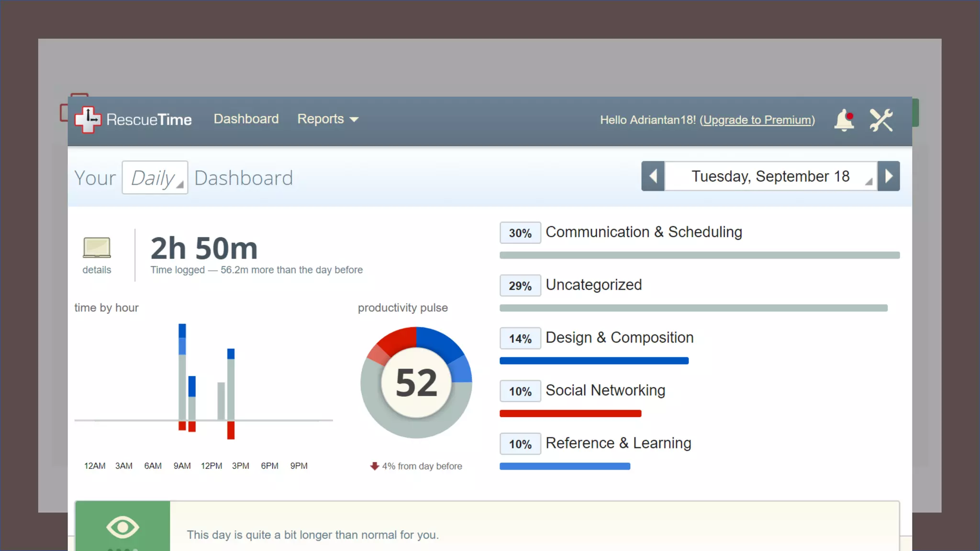Open the tools settings icon
This screenshot has height=551, width=980.
[x=881, y=120]
